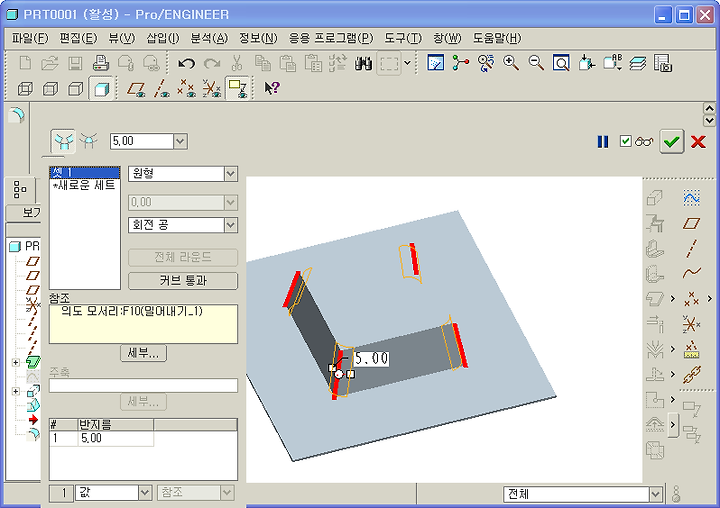Expand the second plus node in model tree
The width and height of the screenshot is (720, 508).
pos(16,391)
